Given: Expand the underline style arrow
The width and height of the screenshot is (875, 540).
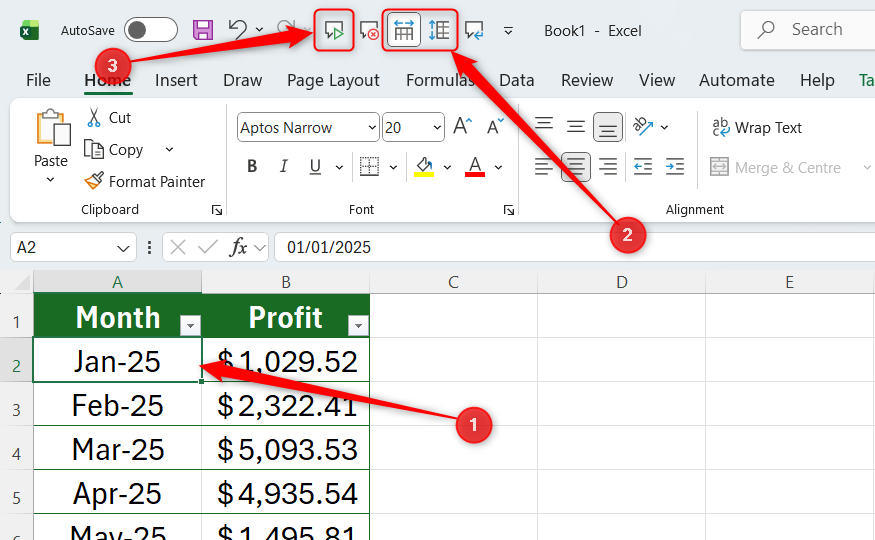Looking at the screenshot, I should click(339, 167).
